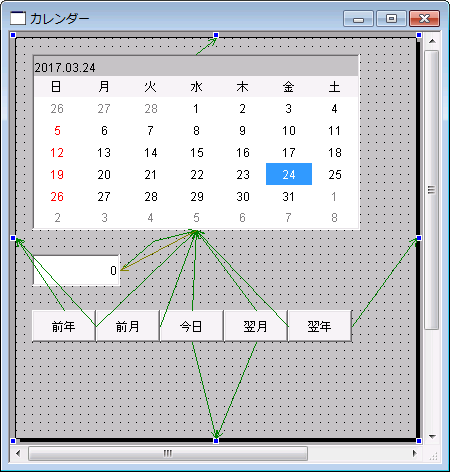Click the 木 (Thursday) weekday header
Screen dimensions: 450x472
pyautogui.click(x=243, y=87)
